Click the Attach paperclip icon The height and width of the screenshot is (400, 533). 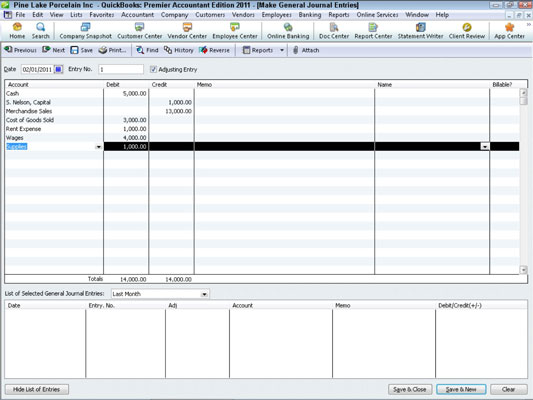295,50
